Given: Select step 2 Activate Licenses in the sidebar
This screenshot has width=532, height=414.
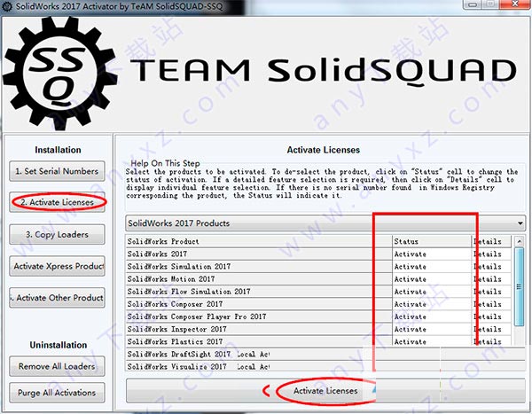Looking at the screenshot, I should (57, 202).
